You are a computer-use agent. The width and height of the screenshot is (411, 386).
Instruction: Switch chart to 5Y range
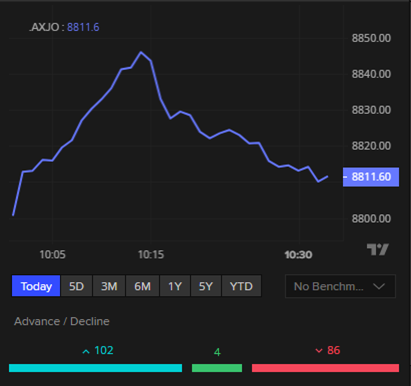[206, 286]
